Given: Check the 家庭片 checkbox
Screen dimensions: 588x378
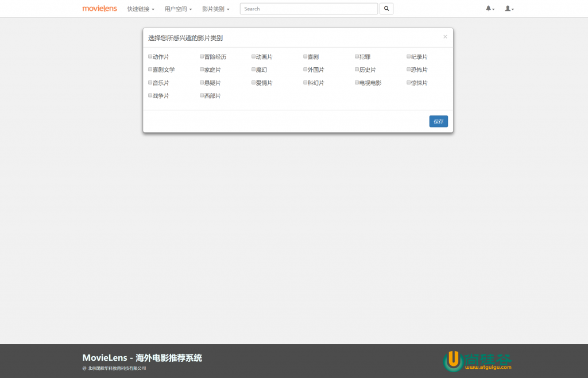Looking at the screenshot, I should [202, 70].
